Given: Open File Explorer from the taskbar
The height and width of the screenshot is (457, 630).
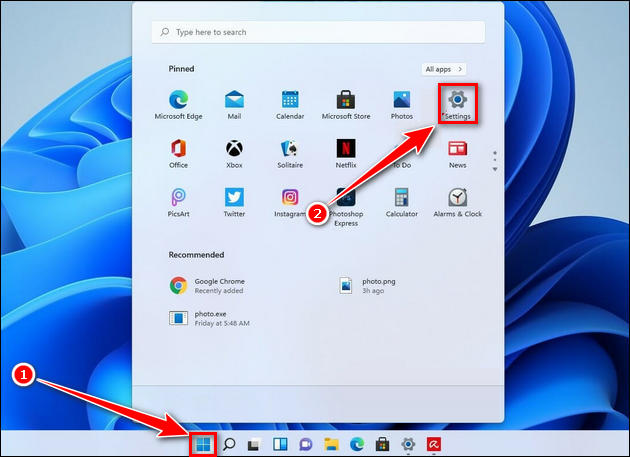Looking at the screenshot, I should (331, 444).
